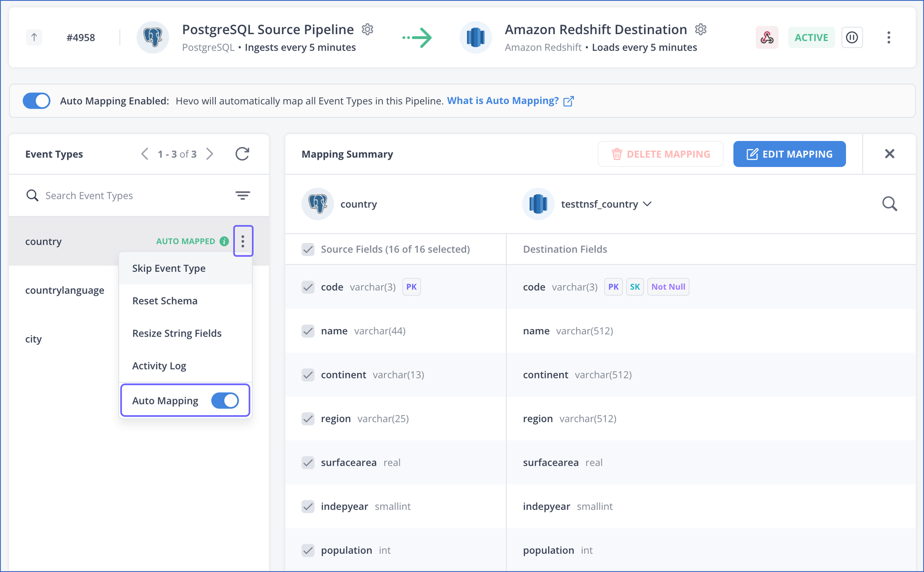Select Skip Event Type from context menu
This screenshot has width=924, height=572.
pos(169,268)
